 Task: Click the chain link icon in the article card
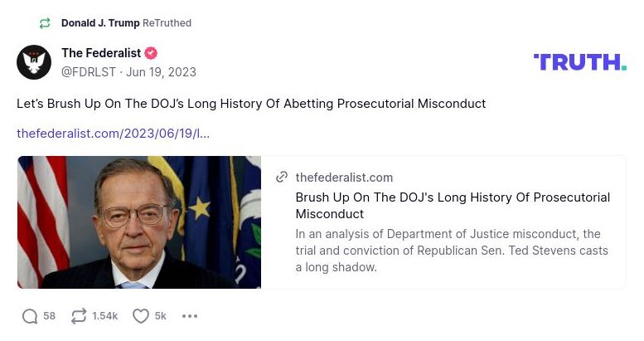click(x=282, y=178)
